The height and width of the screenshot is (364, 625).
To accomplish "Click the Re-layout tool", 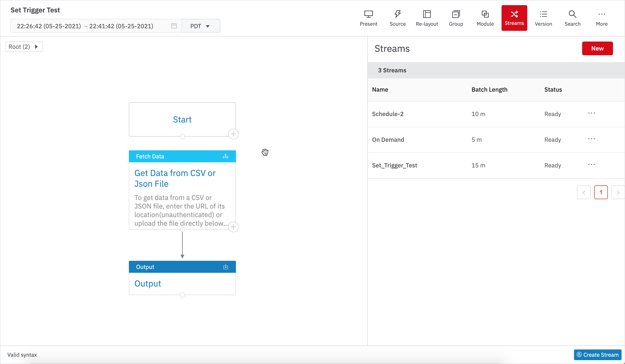I will [427, 18].
